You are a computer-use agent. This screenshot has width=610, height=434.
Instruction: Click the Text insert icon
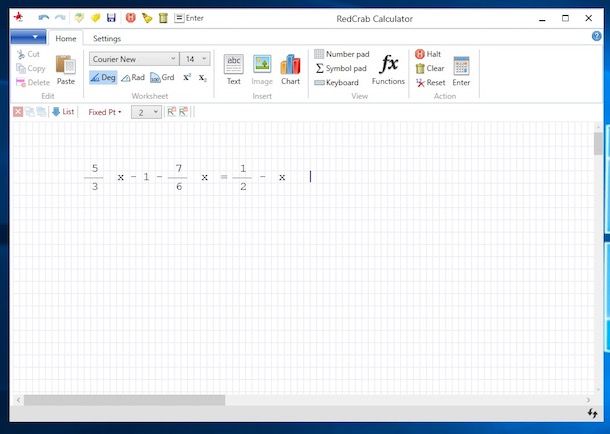pos(233,68)
